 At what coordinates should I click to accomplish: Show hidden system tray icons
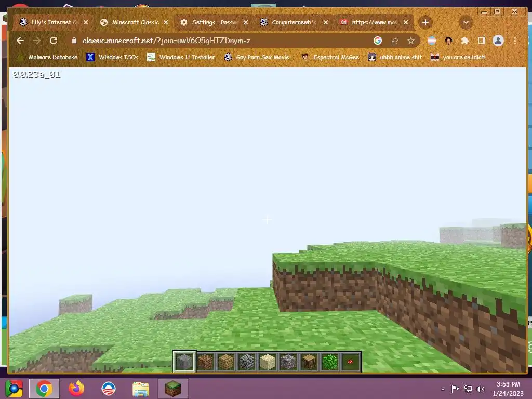click(443, 389)
